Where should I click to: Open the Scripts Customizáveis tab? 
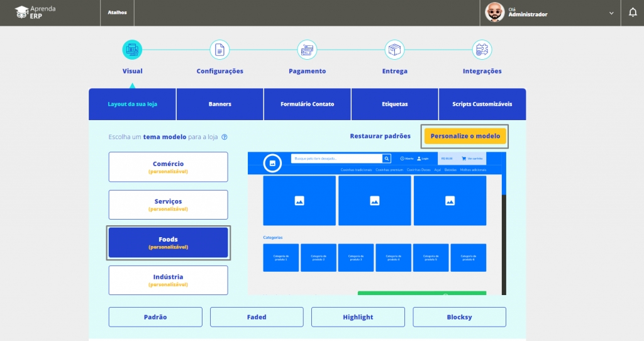482,104
